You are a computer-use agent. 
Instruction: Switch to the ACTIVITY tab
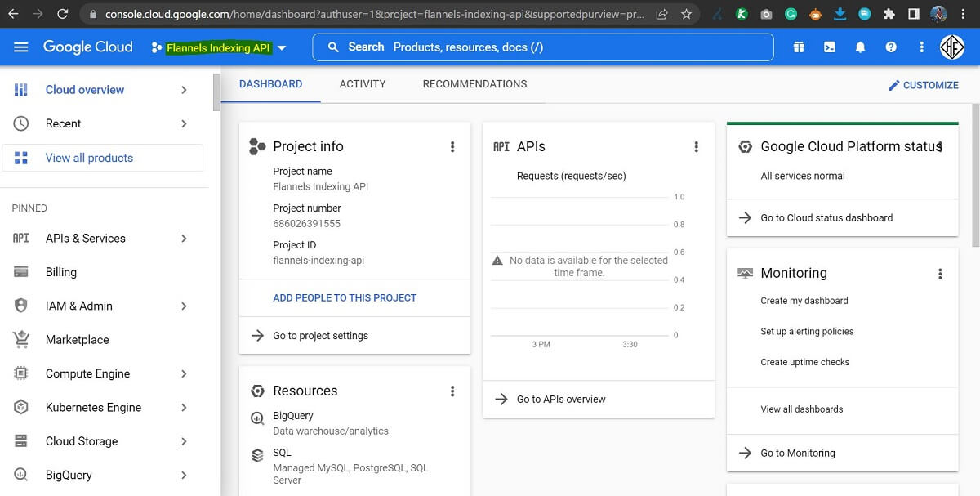363,84
